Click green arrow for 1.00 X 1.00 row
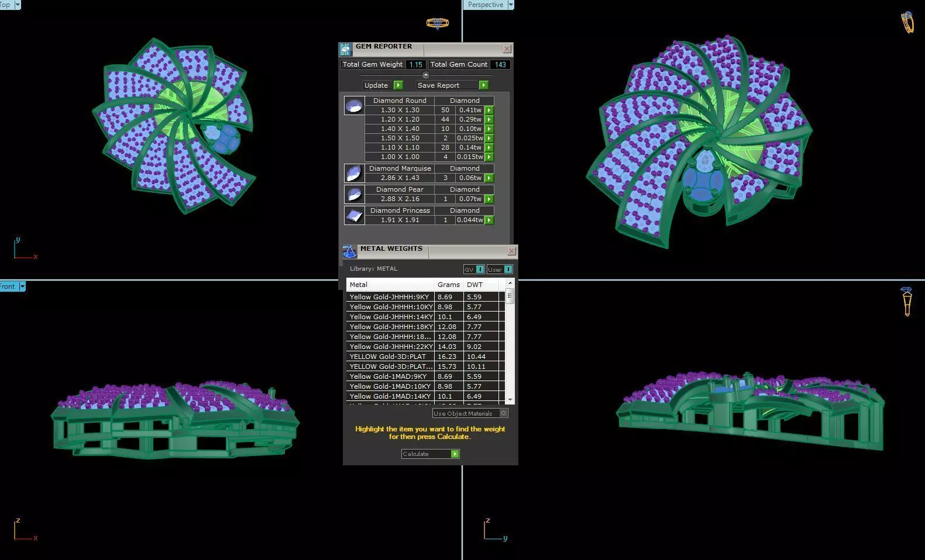Viewport: 925px width, 560px height. (489, 157)
